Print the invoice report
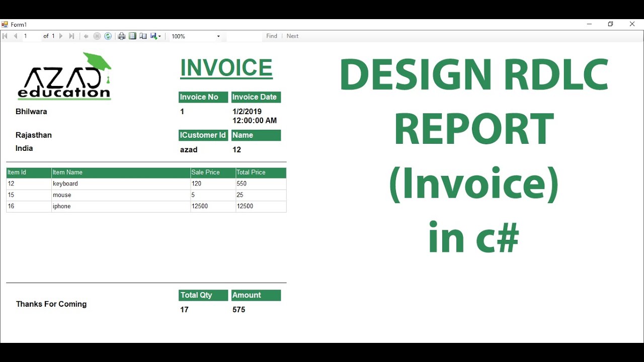Screen dimensions: 644x362 [121, 36]
